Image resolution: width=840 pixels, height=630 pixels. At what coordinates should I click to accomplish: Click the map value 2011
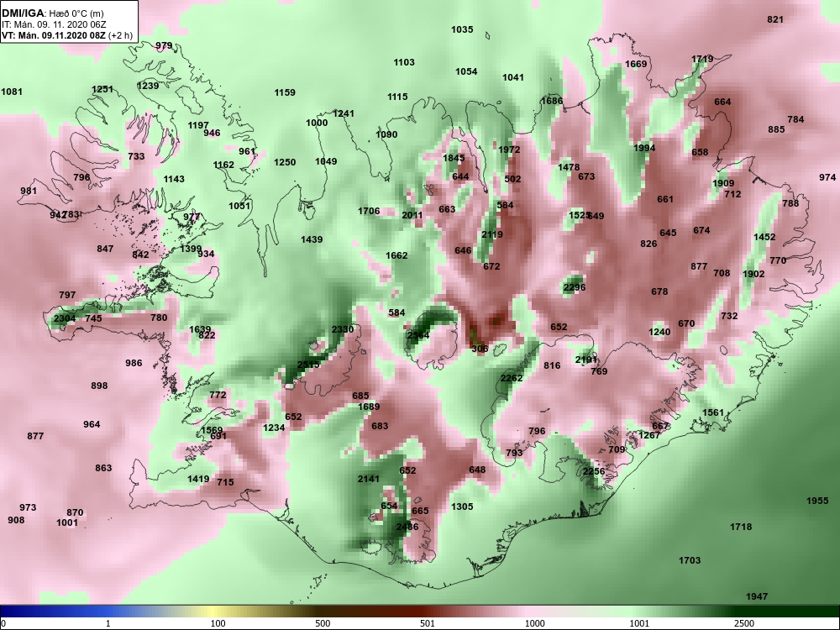point(412,215)
